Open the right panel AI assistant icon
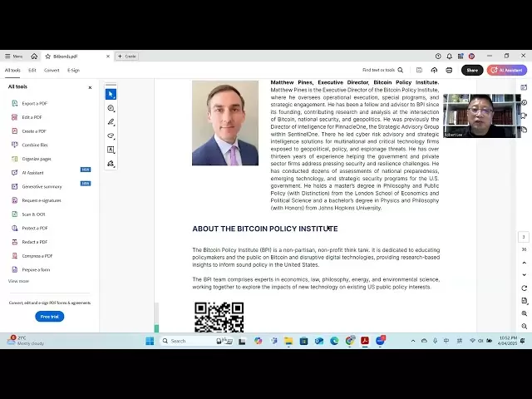 [525, 87]
